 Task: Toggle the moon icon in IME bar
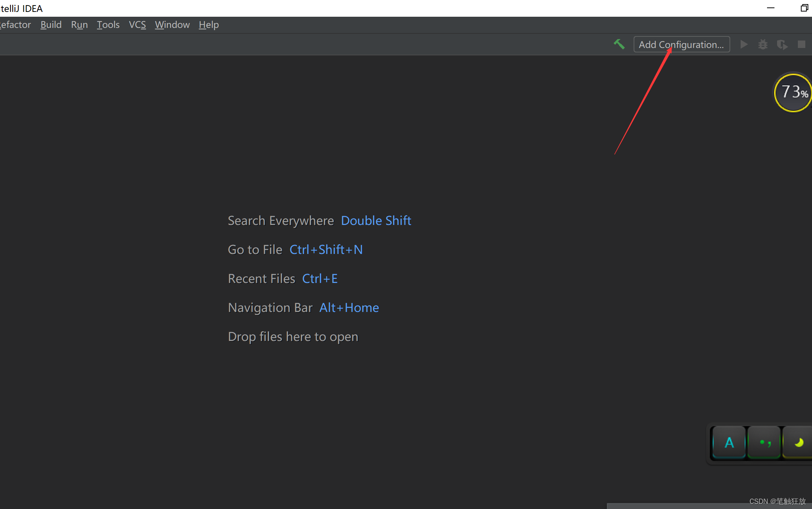click(x=798, y=442)
